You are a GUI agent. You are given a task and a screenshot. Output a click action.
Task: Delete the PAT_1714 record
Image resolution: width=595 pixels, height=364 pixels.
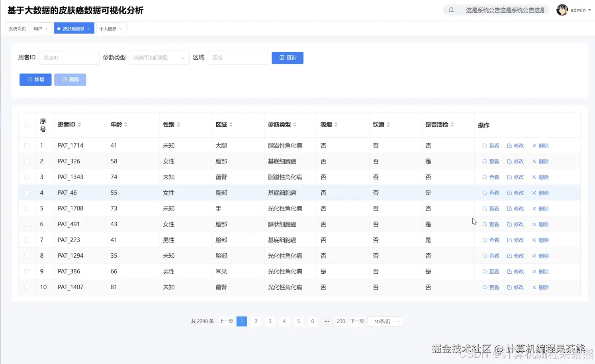pyautogui.click(x=540, y=146)
